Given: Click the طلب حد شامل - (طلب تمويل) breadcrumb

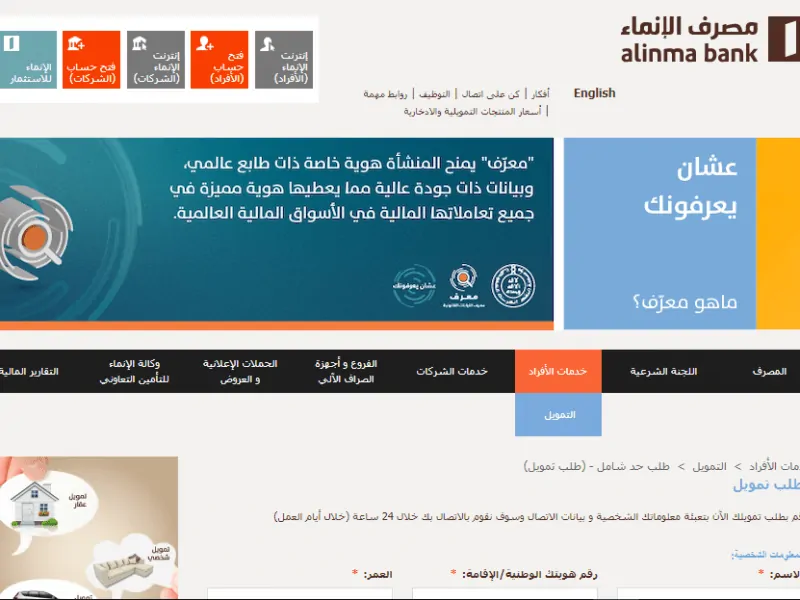Looking at the screenshot, I should [596, 466].
